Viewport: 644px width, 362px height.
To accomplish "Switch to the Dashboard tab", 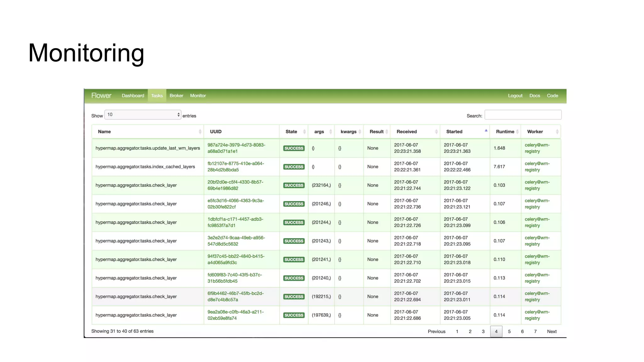I will click(x=133, y=96).
